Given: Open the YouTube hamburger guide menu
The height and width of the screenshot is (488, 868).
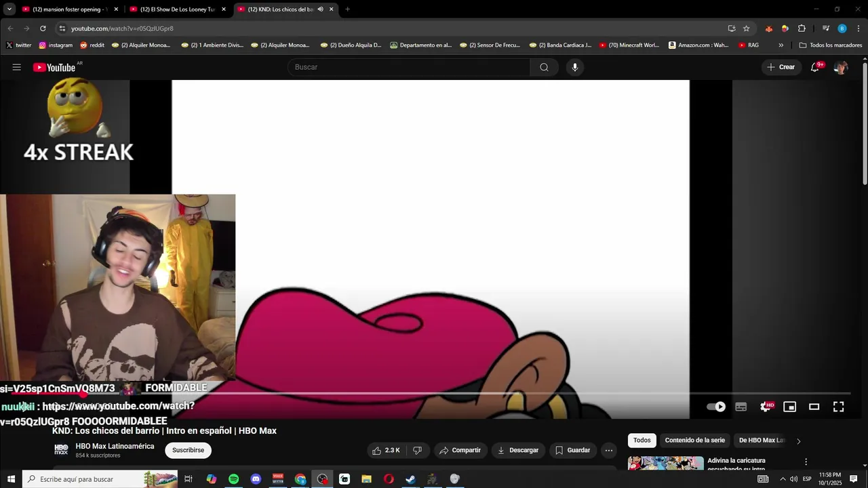Looking at the screenshot, I should coord(17,67).
